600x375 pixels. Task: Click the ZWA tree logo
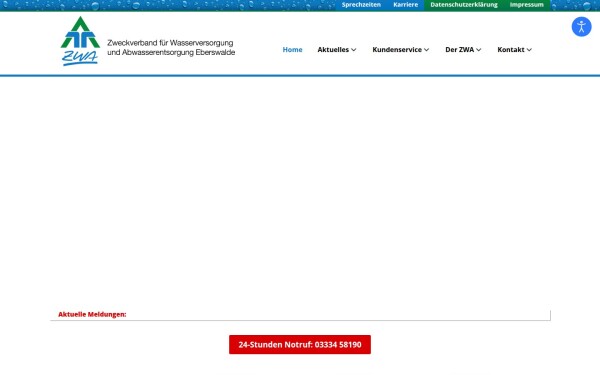(80, 41)
